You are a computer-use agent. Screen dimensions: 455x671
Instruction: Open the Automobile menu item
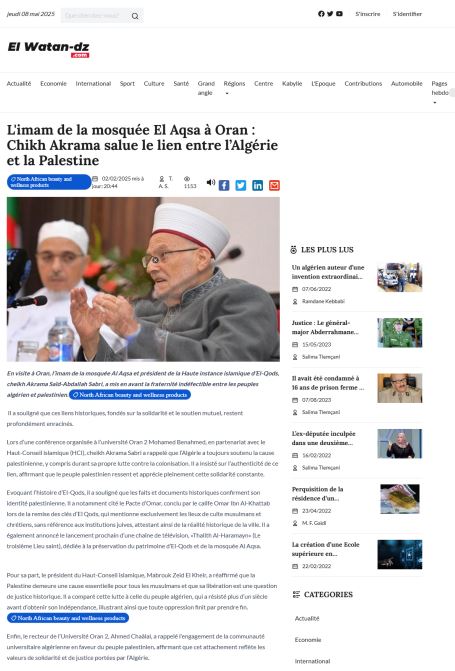coord(407,83)
